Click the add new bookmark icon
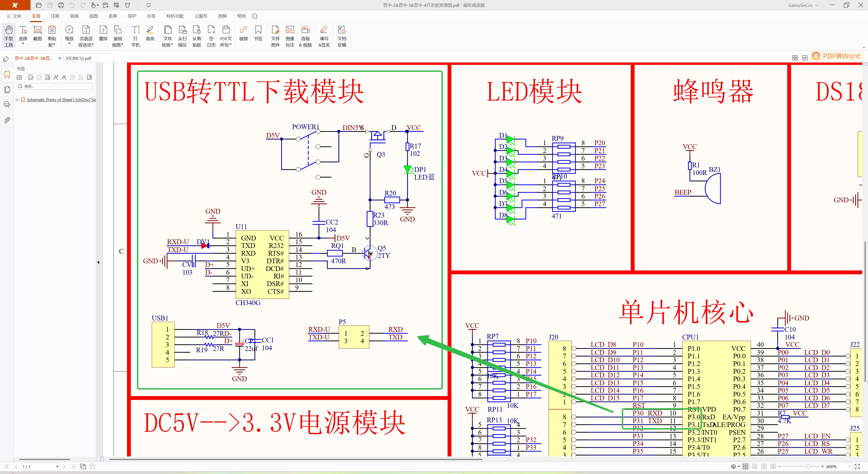Image resolution: width=868 pixels, height=474 pixels. click(31, 77)
